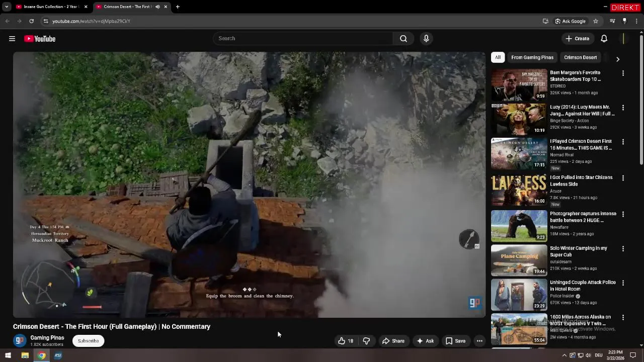Open File Explorer from the taskbar
Viewport: 644px width, 362px height.
coord(25,355)
